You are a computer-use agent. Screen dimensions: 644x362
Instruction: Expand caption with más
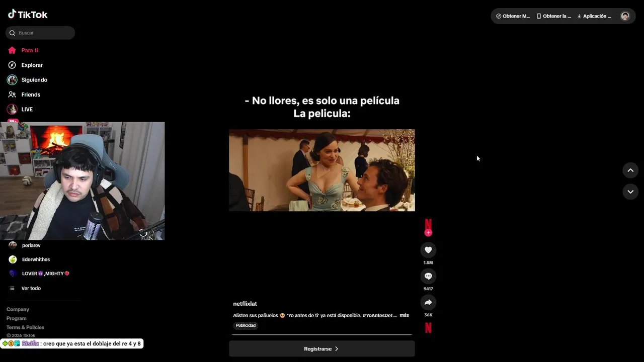tap(404, 315)
